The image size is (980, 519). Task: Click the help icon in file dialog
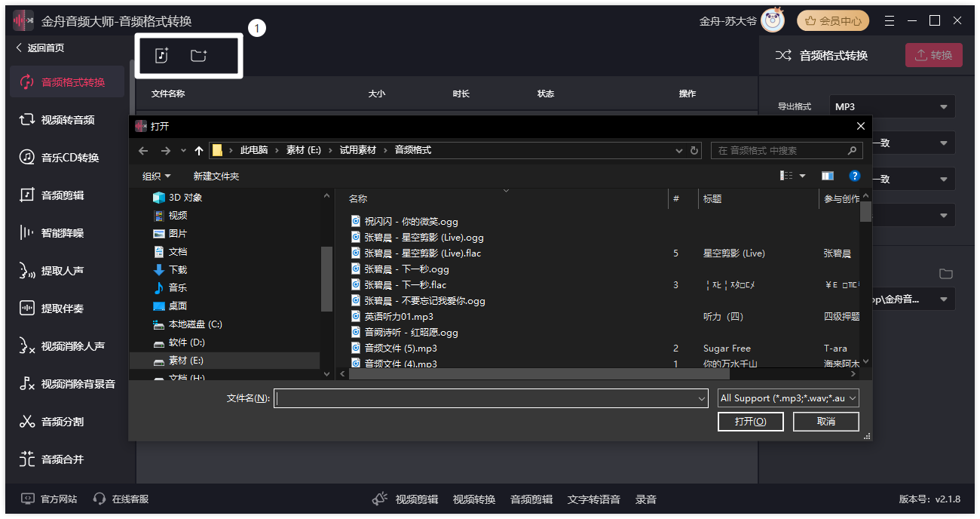pos(854,176)
